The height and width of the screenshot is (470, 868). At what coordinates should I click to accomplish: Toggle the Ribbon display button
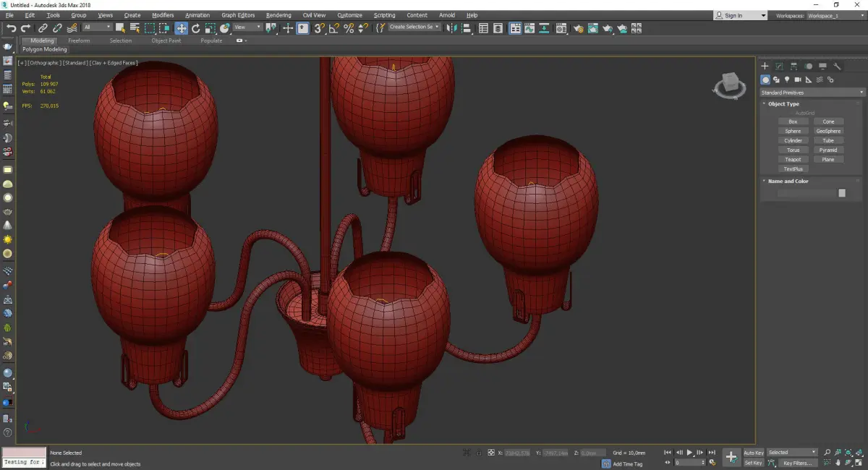[515, 27]
